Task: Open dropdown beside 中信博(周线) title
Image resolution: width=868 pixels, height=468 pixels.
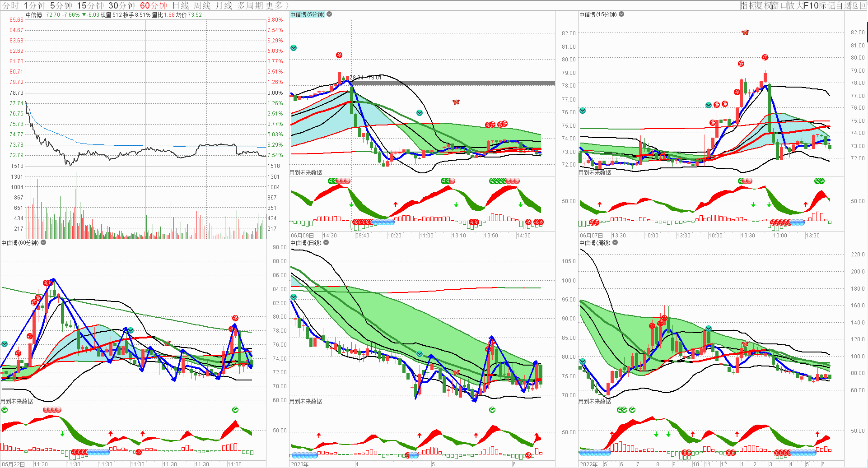Action: click(x=615, y=243)
